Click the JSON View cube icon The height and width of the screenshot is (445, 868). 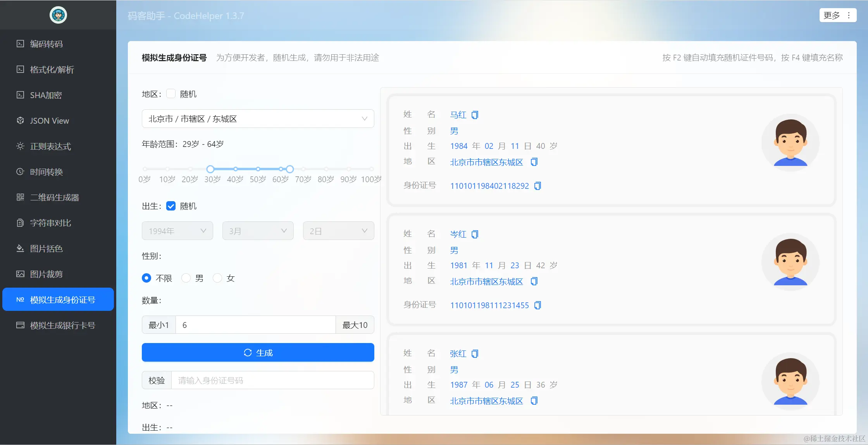coord(20,121)
